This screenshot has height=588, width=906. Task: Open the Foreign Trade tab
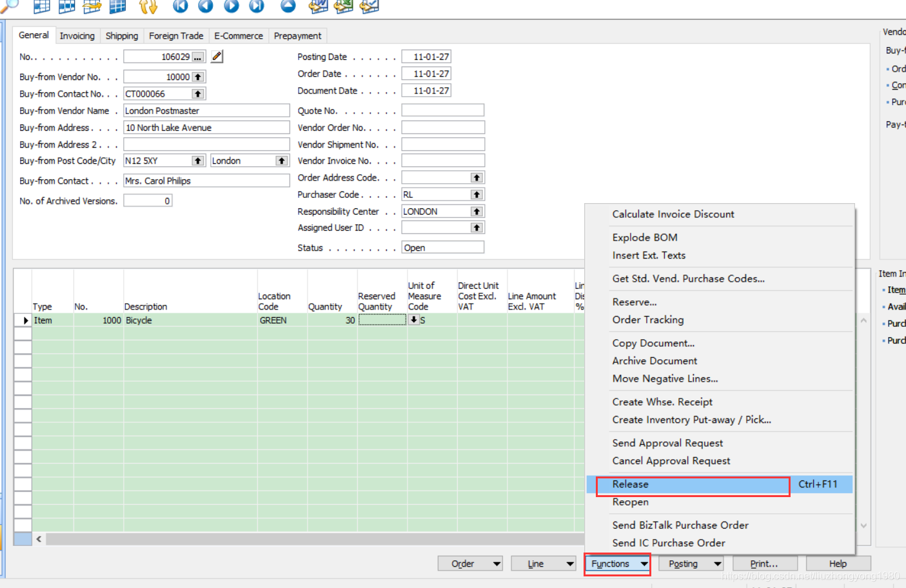click(176, 36)
